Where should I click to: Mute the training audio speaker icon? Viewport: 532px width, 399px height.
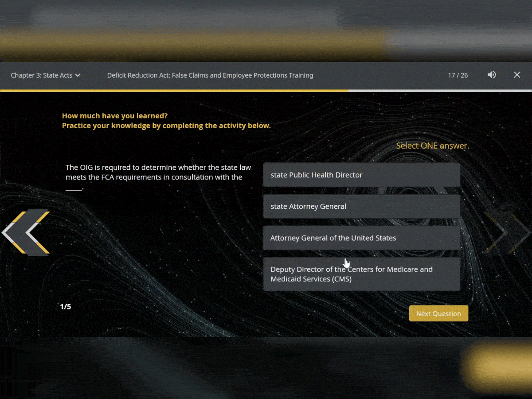[492, 75]
